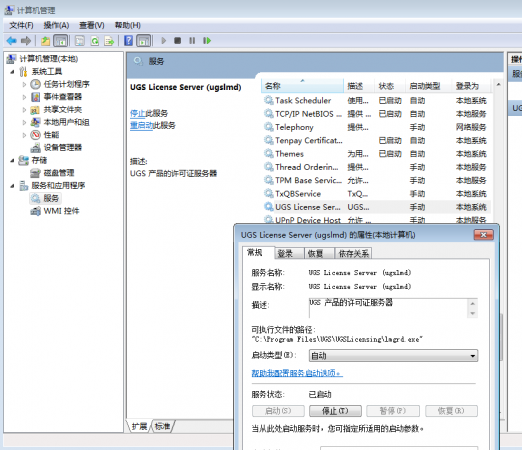Open the 帮助(H) menu
Screen dimensions: 522x450
[128, 25]
